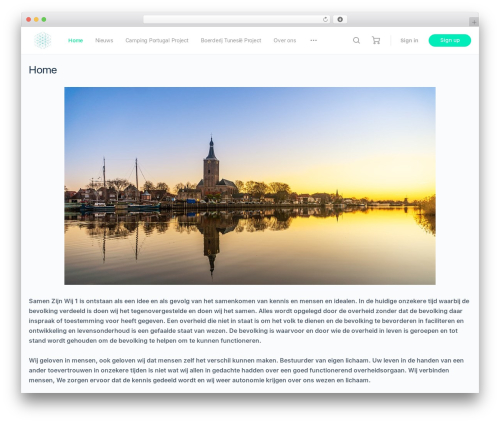Click the paragraph starting 'Wij geloven in mensen'
This screenshot has width=500, height=423.
point(246,370)
